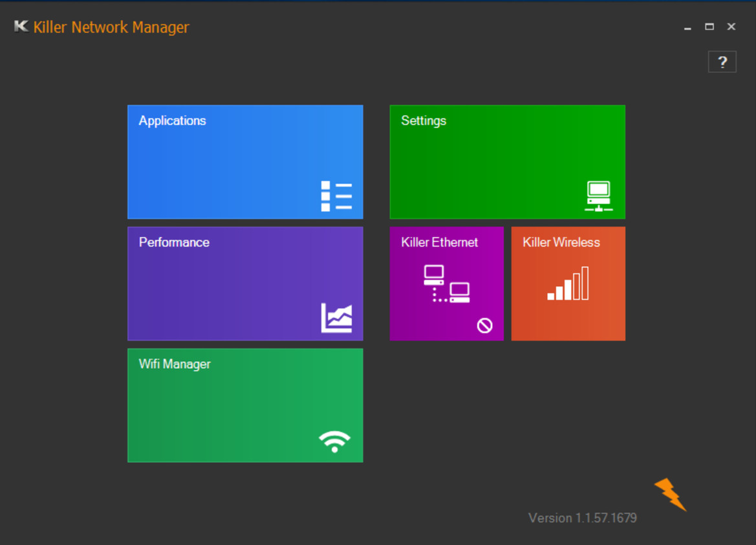Click the Killer Network Manager title text
This screenshot has height=545, width=756.
(111, 27)
